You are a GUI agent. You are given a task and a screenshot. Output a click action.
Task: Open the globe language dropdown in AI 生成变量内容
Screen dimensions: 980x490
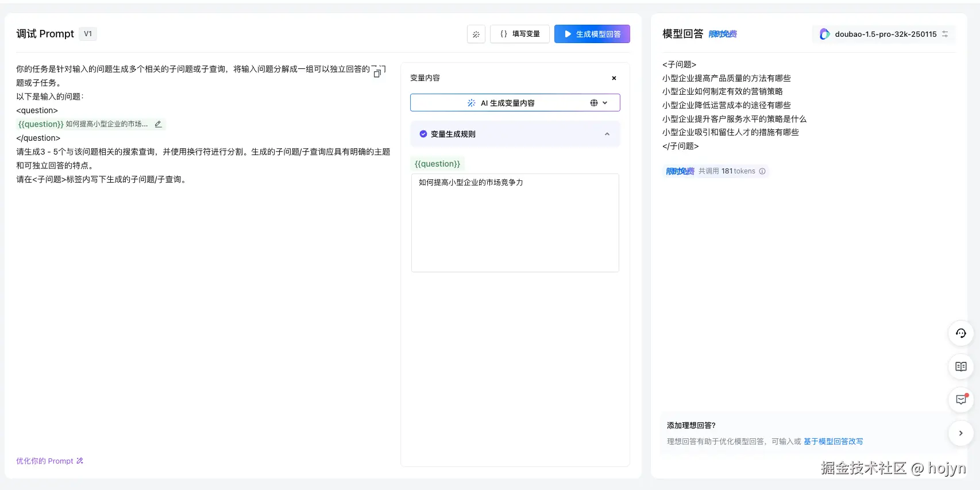click(x=599, y=103)
